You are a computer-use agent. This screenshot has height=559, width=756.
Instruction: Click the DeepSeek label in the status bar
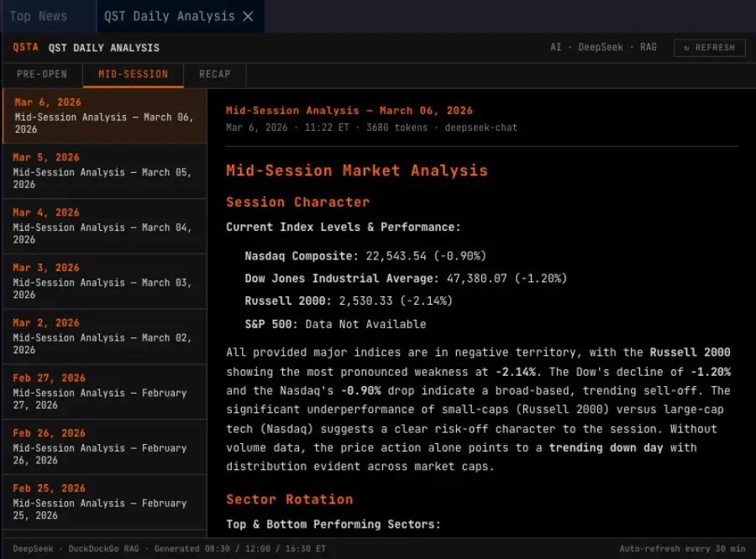click(x=32, y=548)
